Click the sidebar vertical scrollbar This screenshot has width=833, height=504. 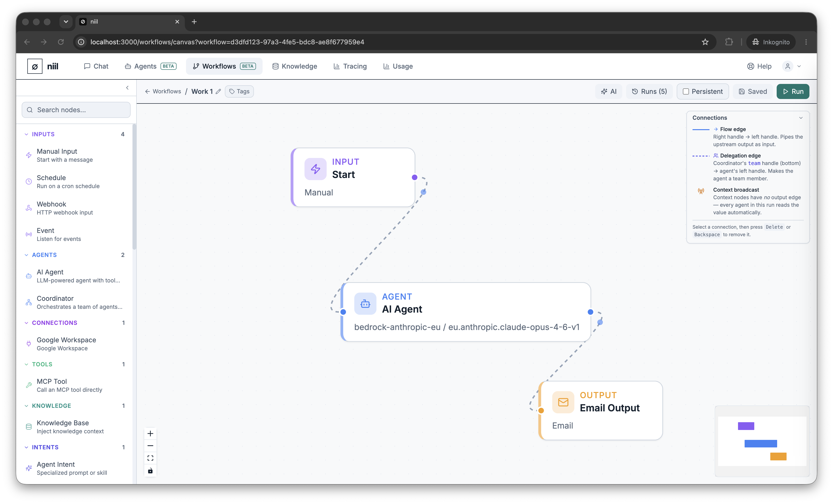[x=135, y=187]
